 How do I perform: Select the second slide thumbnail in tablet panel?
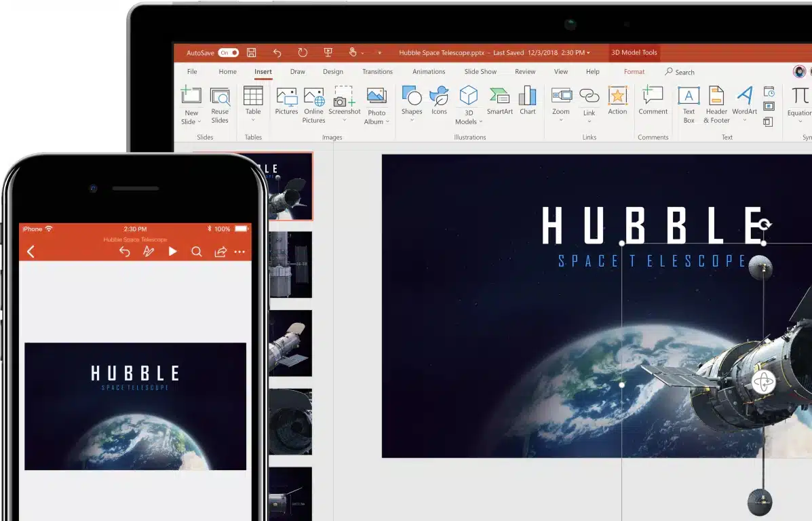point(290,265)
